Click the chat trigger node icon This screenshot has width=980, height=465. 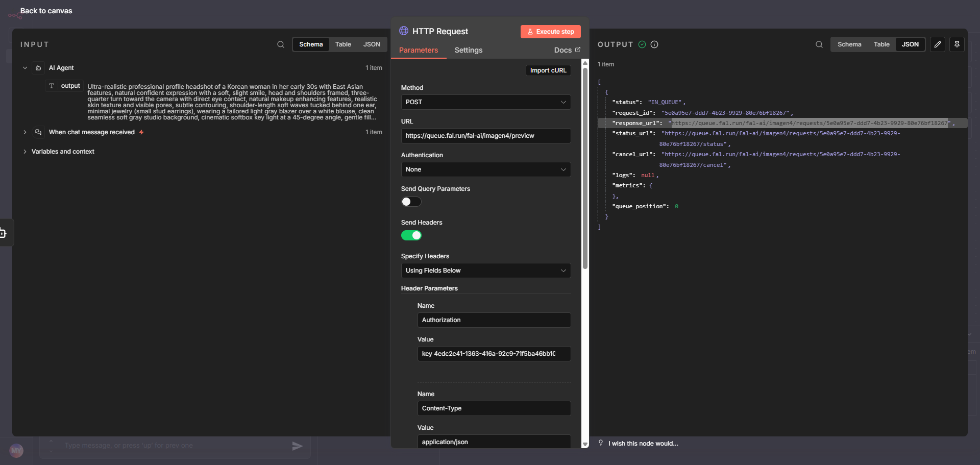point(38,132)
